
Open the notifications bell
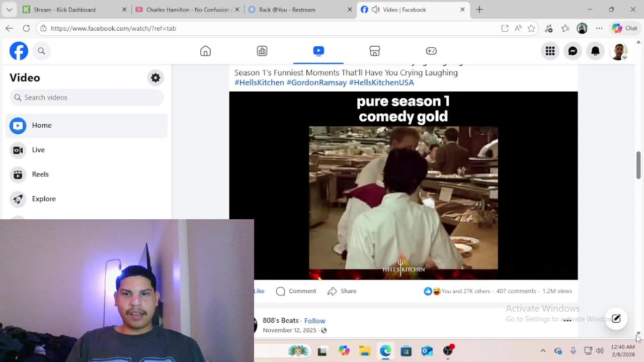coord(596,51)
